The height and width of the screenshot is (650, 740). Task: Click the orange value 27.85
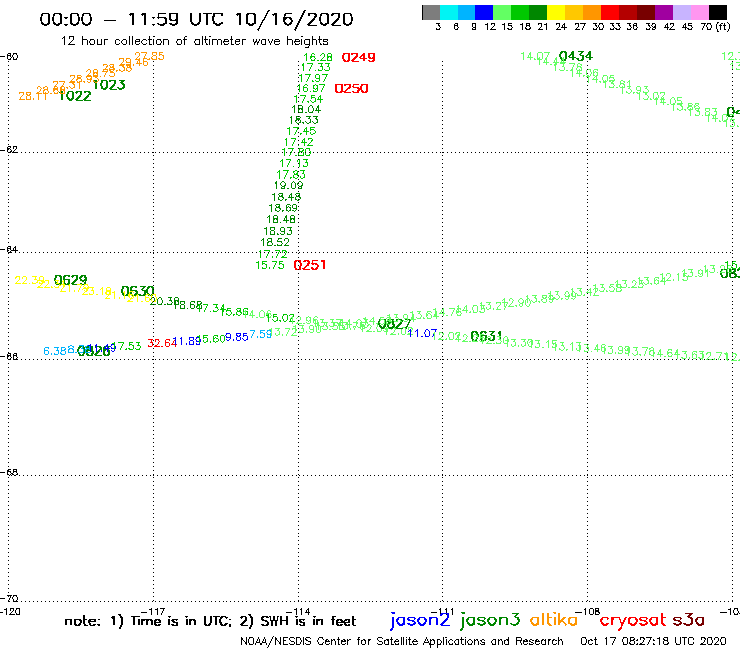tap(150, 56)
